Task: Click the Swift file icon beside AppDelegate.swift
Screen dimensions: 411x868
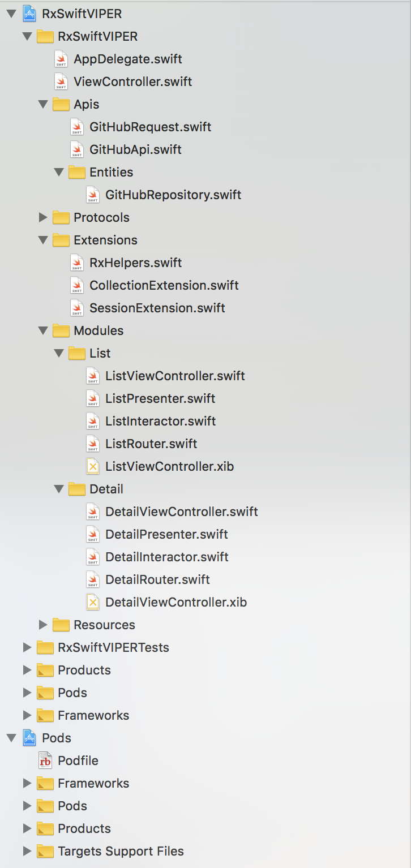Action: pos(61,59)
